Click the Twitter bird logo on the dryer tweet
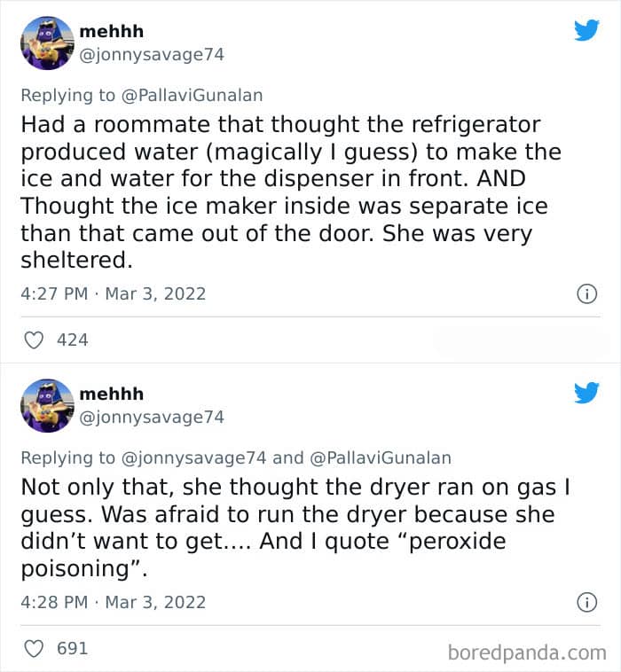The image size is (621, 672). click(x=586, y=393)
